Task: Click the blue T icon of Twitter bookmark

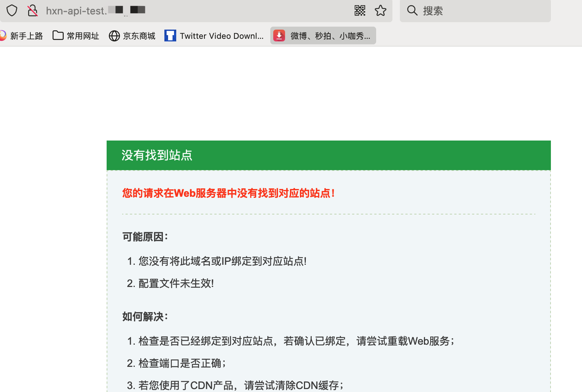Action: (170, 36)
